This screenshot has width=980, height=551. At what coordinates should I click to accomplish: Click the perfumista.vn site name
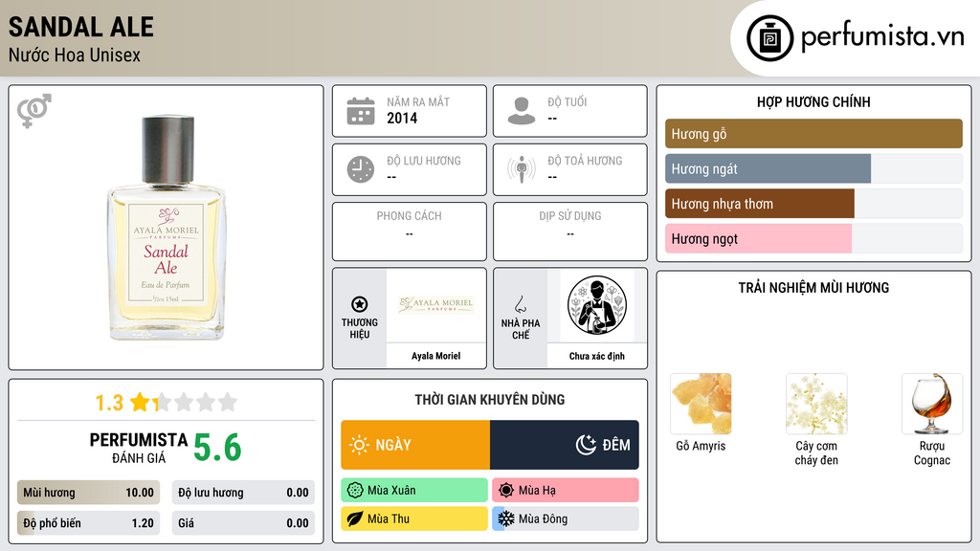click(x=882, y=37)
